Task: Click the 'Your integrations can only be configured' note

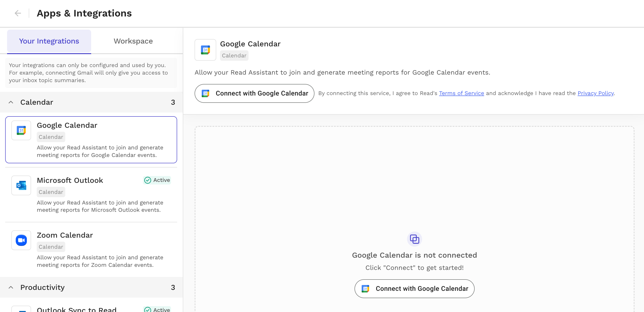Action: [x=91, y=73]
